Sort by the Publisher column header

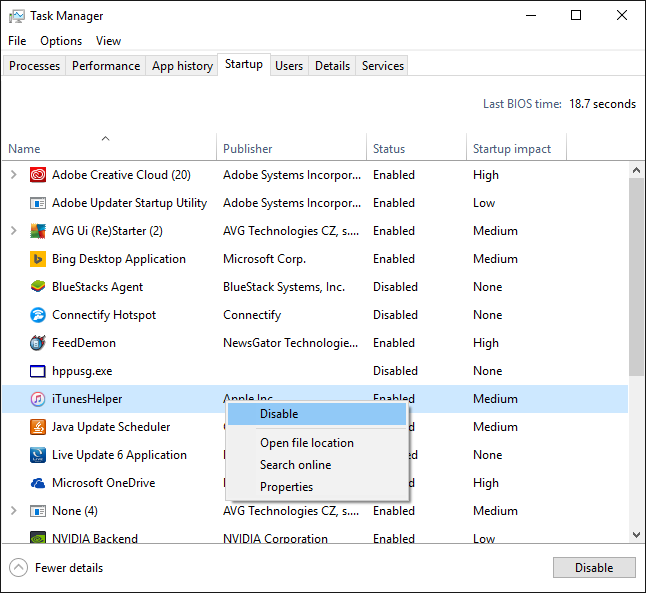(x=291, y=148)
